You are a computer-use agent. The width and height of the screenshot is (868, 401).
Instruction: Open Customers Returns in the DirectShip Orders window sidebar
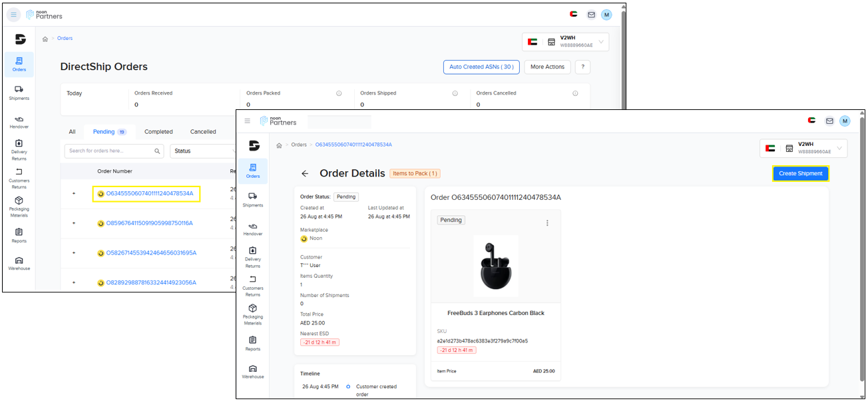19,179
